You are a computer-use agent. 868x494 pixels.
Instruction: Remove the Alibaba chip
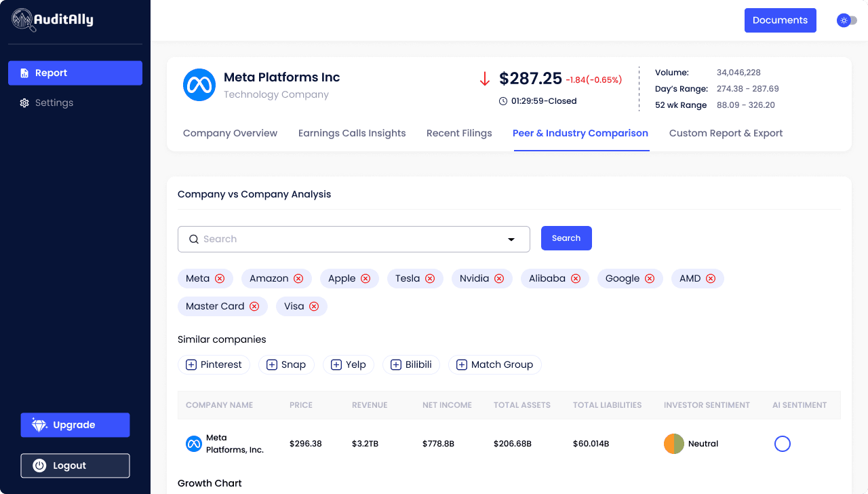tap(576, 278)
